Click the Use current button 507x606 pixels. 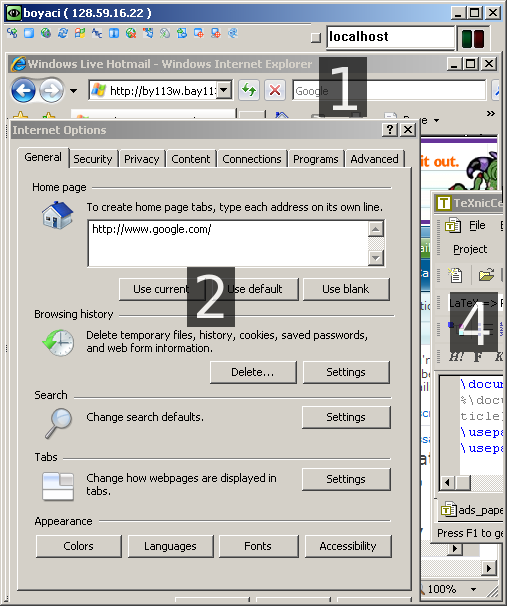(162, 289)
